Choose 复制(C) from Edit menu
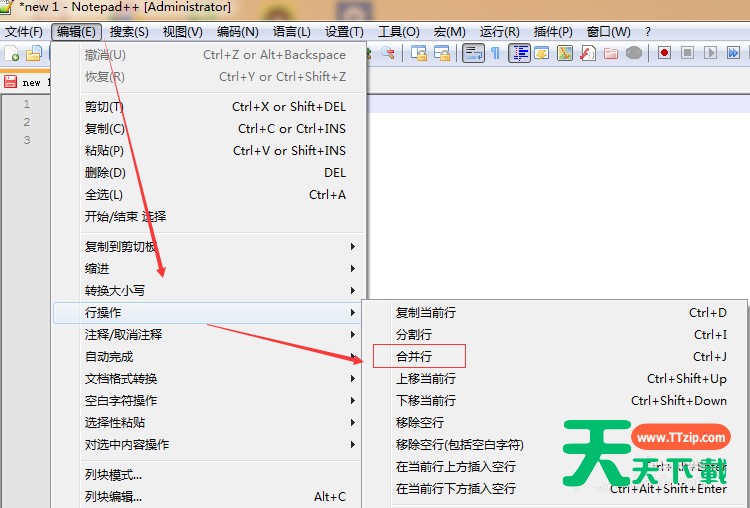The width and height of the screenshot is (750, 508). click(209, 129)
